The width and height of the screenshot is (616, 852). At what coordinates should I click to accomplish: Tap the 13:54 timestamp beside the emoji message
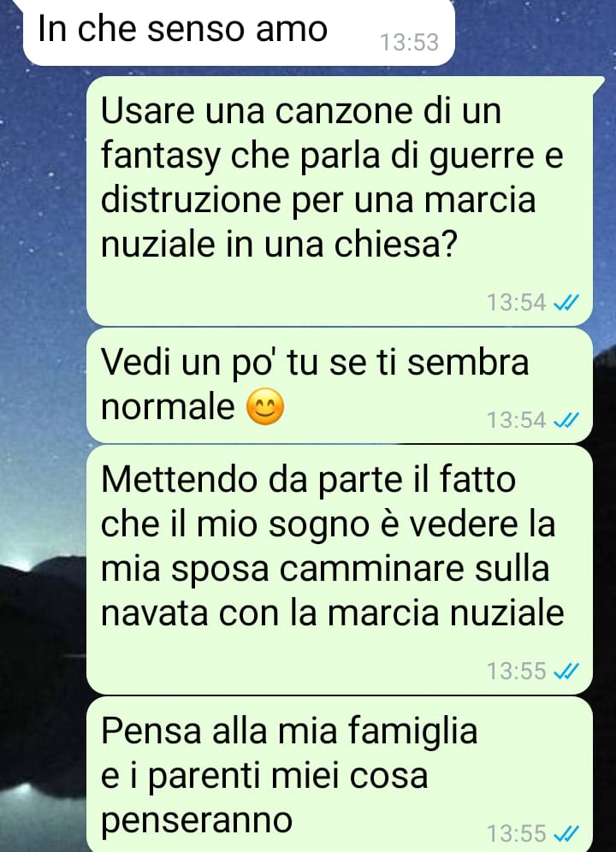click(x=516, y=420)
